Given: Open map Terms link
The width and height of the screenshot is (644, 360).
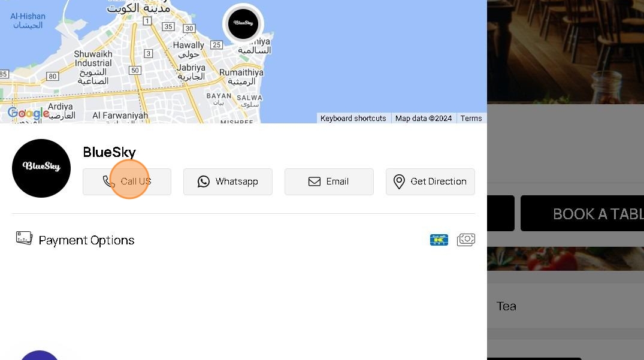Looking at the screenshot, I should pyautogui.click(x=471, y=118).
